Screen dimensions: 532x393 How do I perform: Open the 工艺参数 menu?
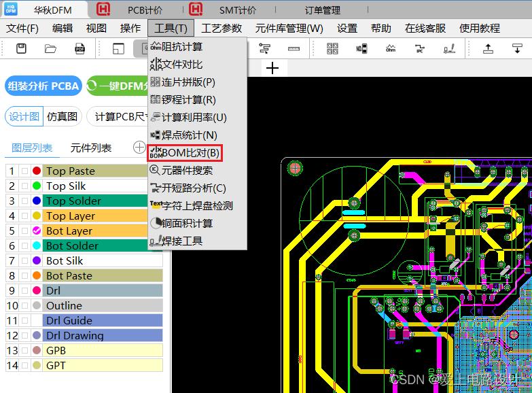point(221,28)
